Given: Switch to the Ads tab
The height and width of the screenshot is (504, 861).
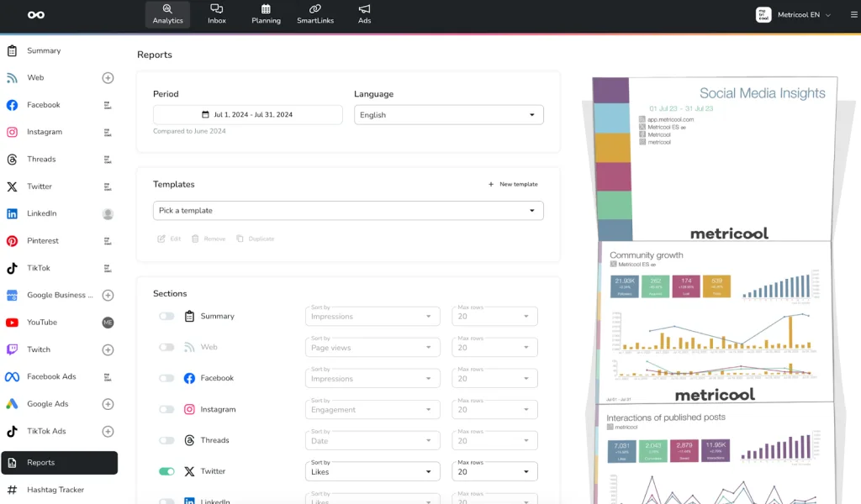Looking at the screenshot, I should click(365, 14).
